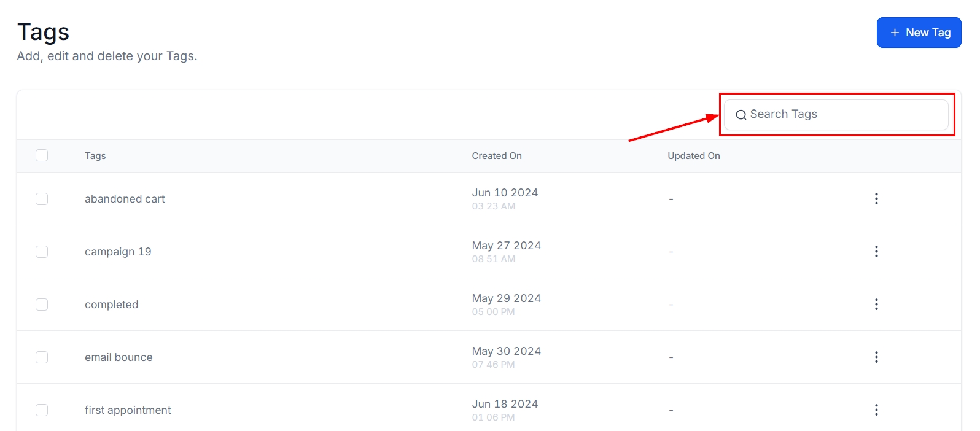Select the first appointment checkbox

[42, 410]
